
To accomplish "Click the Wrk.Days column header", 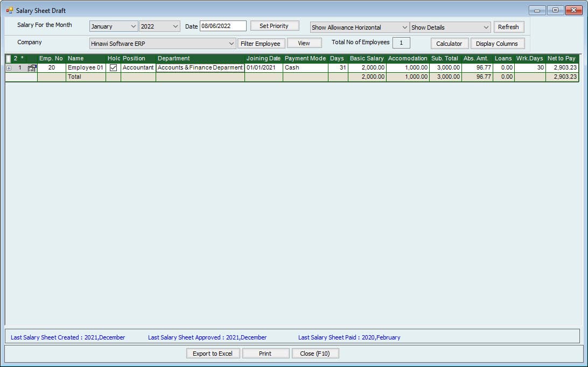I will tap(529, 59).
